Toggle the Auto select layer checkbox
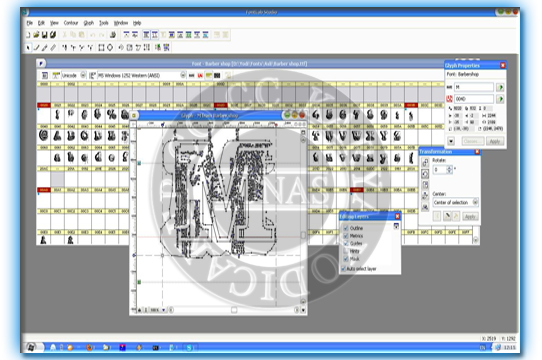The image size is (542, 360). (x=343, y=269)
